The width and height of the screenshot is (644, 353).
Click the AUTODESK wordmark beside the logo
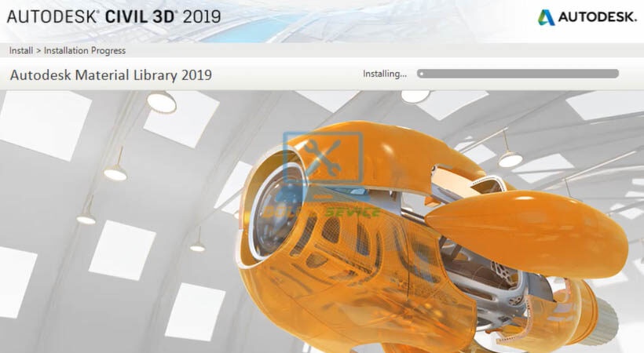[x=598, y=17]
